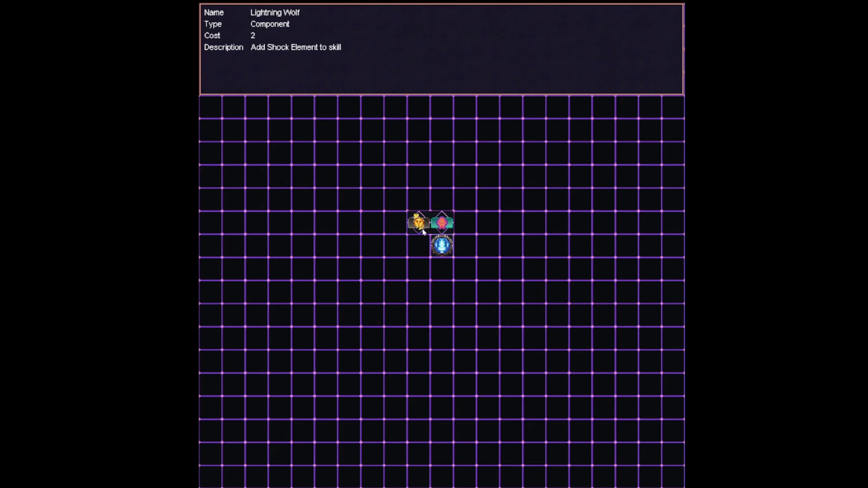Click empty cell directly below blue orb
Image resolution: width=868 pixels, height=488 pixels.
tap(442, 268)
